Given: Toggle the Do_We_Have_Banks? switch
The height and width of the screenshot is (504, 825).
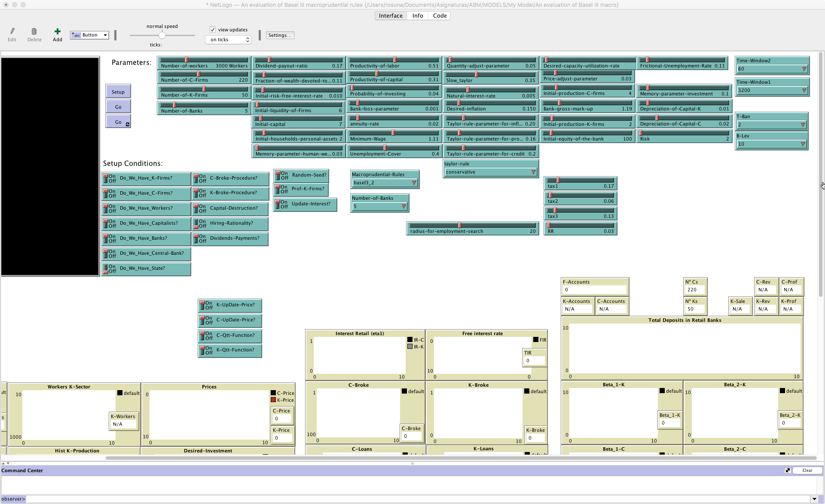Looking at the screenshot, I should coord(106,238).
